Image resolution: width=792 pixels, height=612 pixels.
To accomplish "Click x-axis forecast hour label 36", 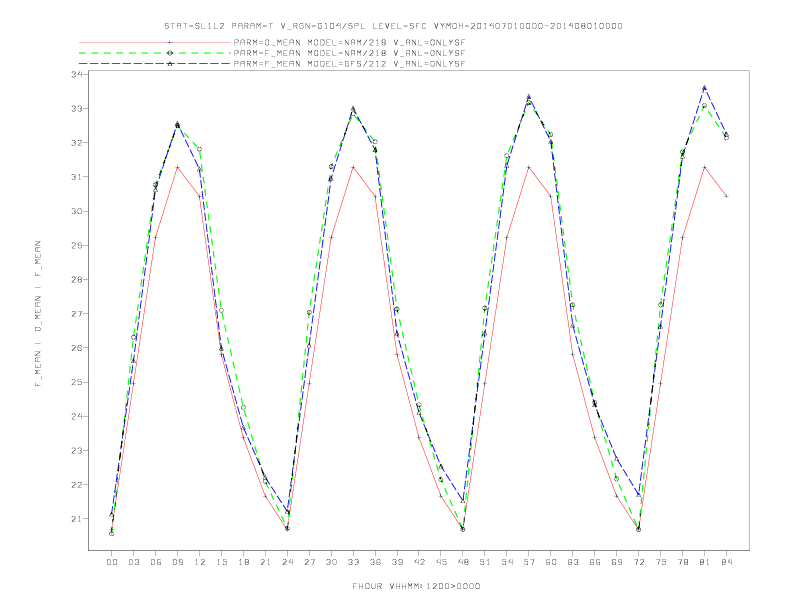I will click(375, 562).
